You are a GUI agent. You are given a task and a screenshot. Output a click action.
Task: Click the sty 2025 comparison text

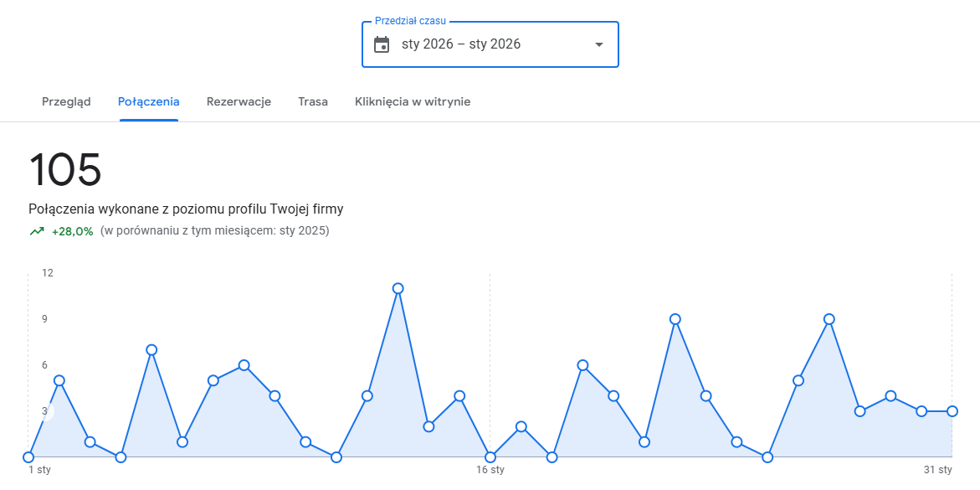[214, 231]
